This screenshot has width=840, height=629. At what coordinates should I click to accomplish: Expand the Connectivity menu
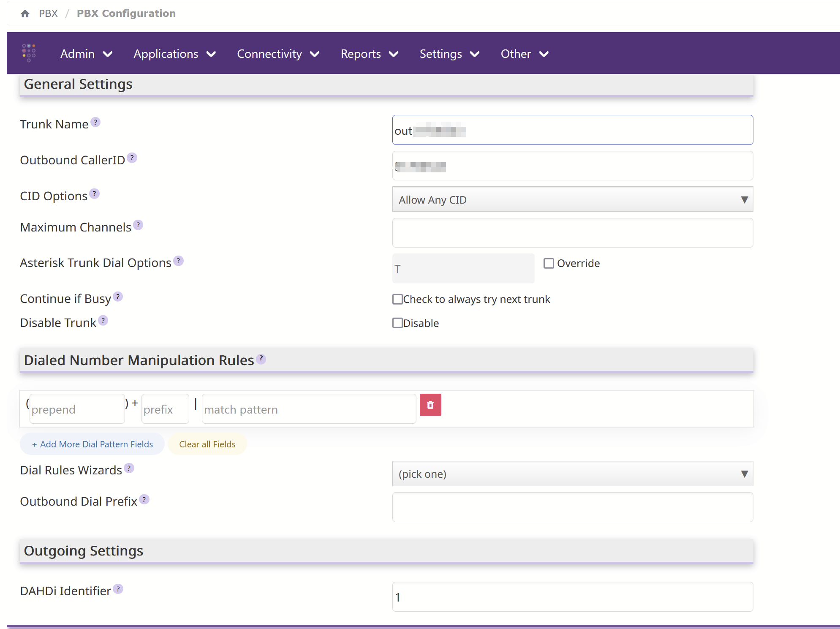tap(278, 54)
